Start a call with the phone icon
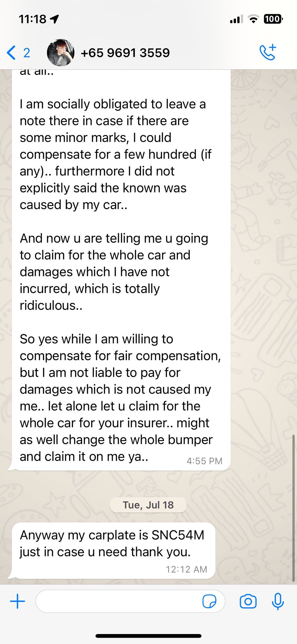Image resolution: width=297 pixels, height=644 pixels. click(267, 52)
